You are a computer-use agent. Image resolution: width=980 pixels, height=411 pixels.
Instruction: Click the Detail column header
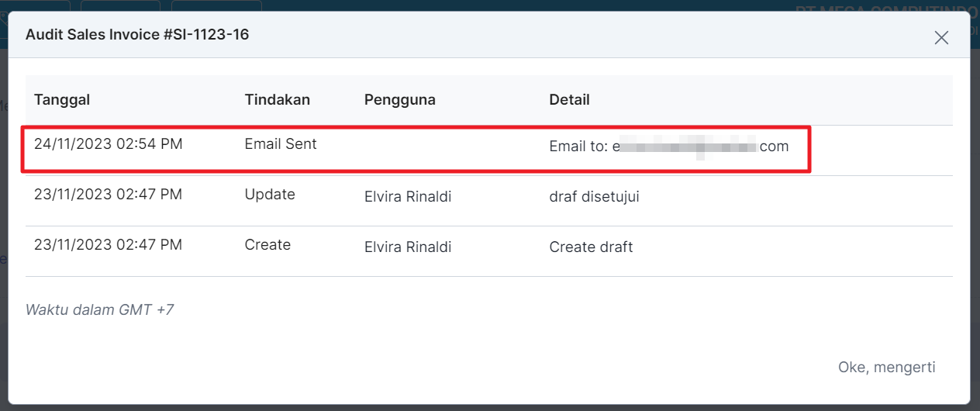coord(569,99)
